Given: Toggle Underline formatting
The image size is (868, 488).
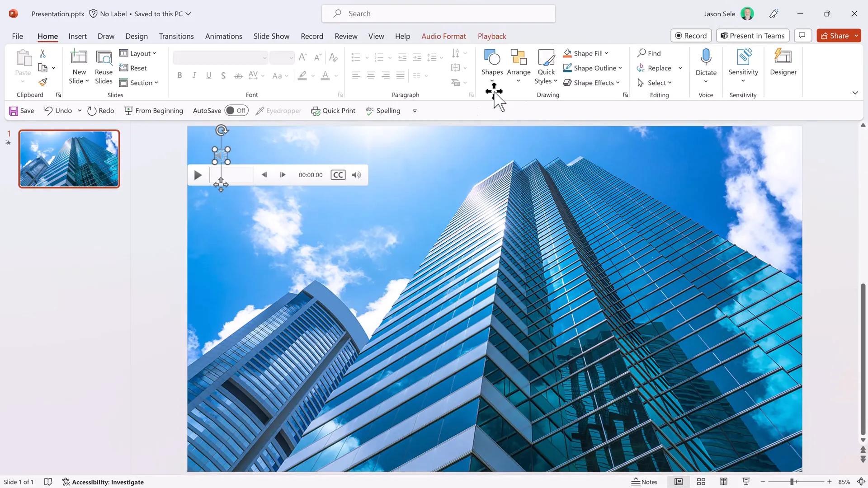Looking at the screenshot, I should click(208, 75).
